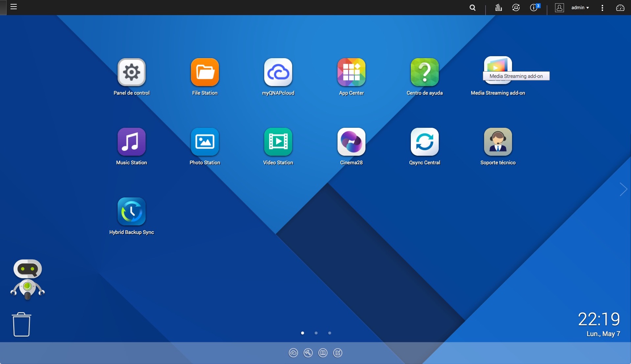Switch to second desktop page dot
The height and width of the screenshot is (364, 631).
pyautogui.click(x=316, y=333)
